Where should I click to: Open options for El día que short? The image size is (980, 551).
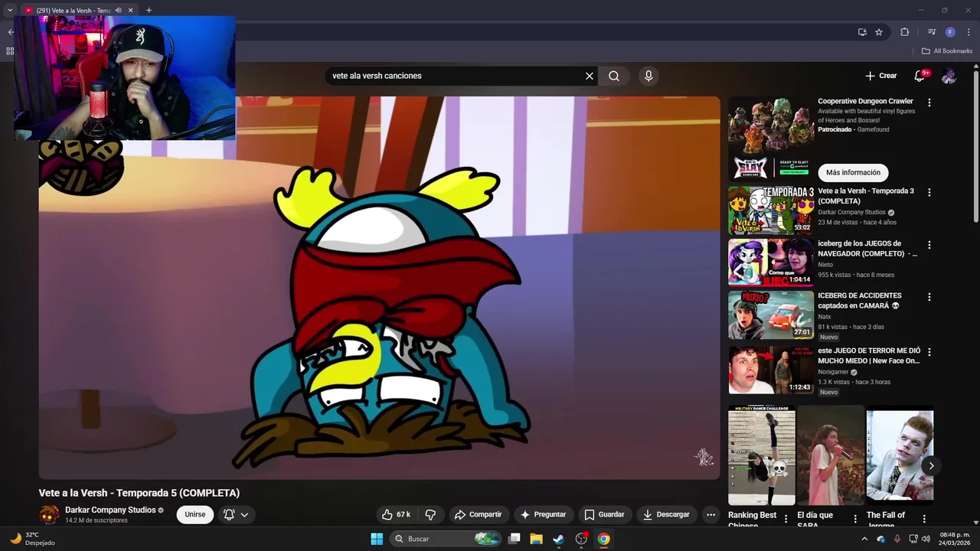click(855, 519)
